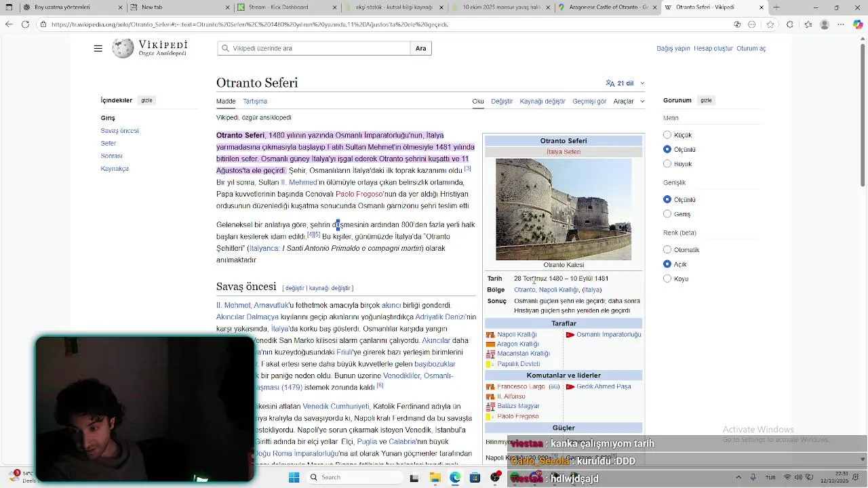Select Ölçünlü text size radio
Screen dimensions: 868x488
pos(667,149)
